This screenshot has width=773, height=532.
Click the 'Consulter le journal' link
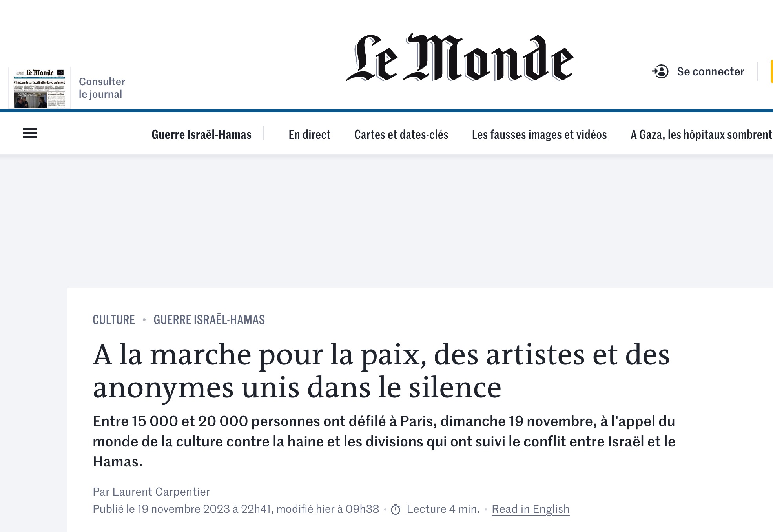102,88
